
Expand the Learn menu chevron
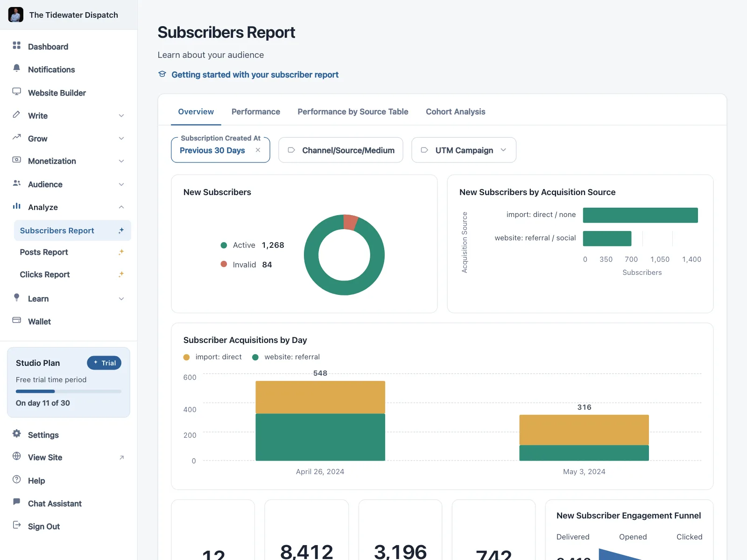[x=121, y=299]
